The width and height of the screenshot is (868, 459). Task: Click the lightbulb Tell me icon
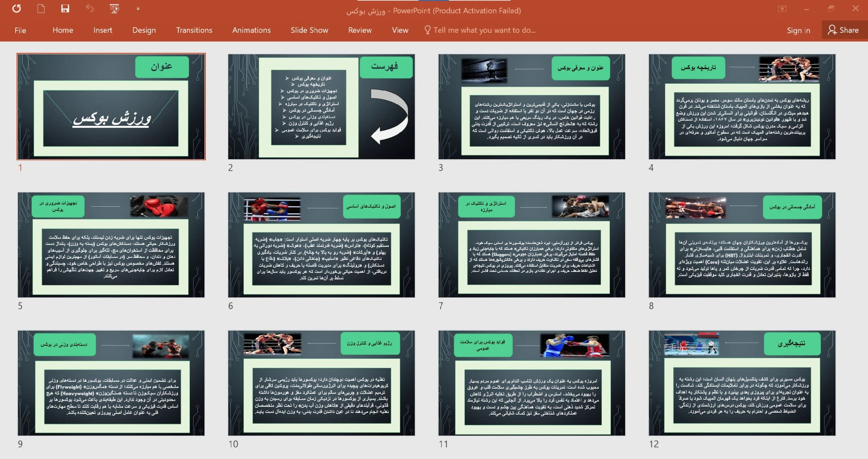click(427, 30)
